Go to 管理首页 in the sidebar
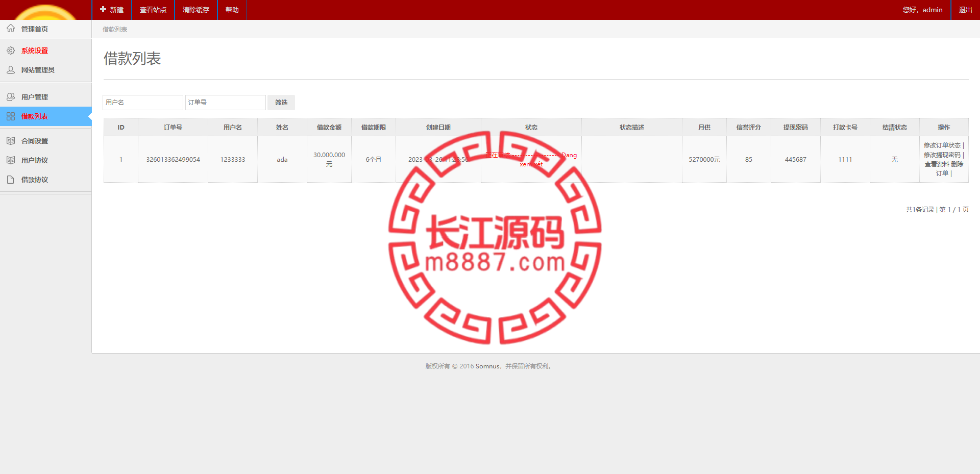The height and width of the screenshot is (474, 980). coord(35,29)
